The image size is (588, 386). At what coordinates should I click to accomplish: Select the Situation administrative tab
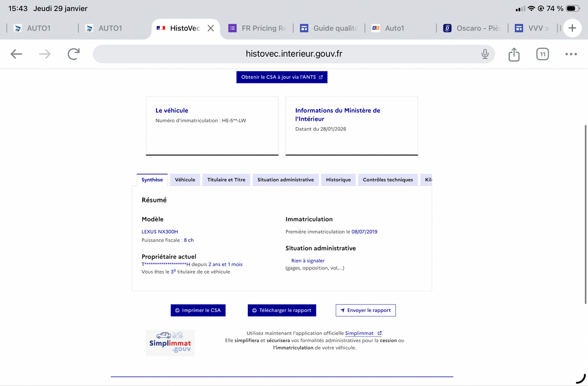(x=285, y=180)
